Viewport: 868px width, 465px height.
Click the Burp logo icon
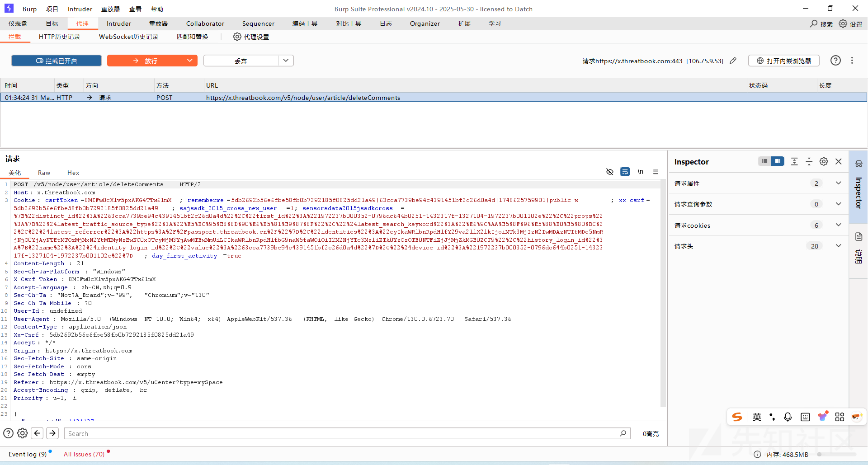[9, 8]
